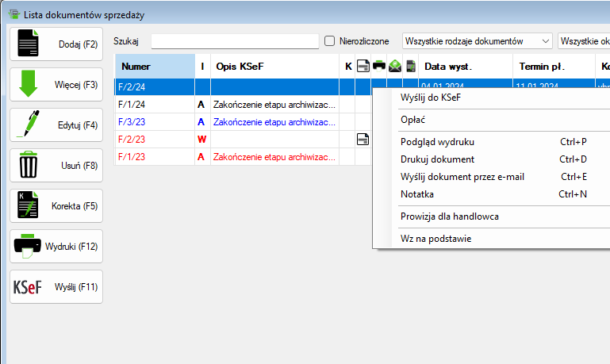Click the Dodaj (F2) add document button
The image size is (610, 364).
point(56,44)
